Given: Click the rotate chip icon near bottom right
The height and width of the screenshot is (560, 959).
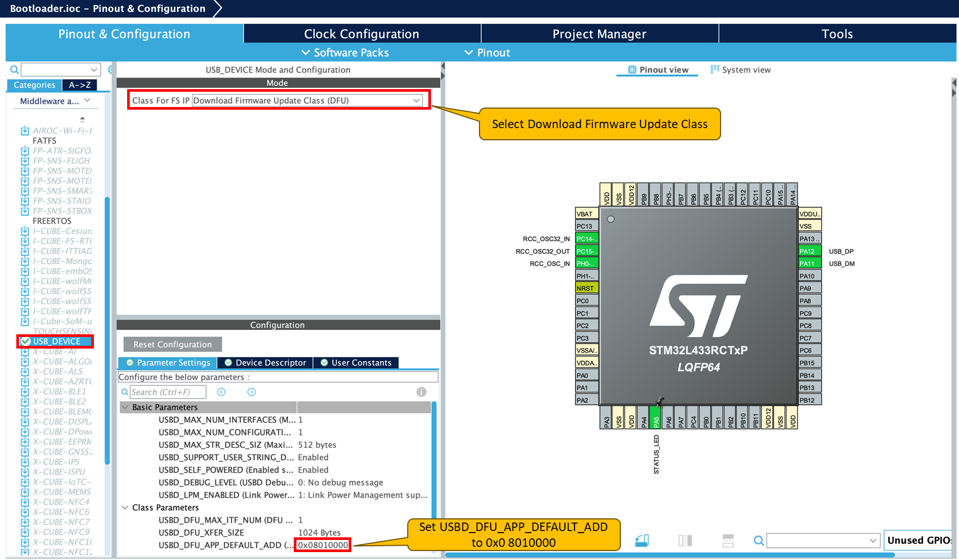Looking at the screenshot, I should [x=642, y=540].
